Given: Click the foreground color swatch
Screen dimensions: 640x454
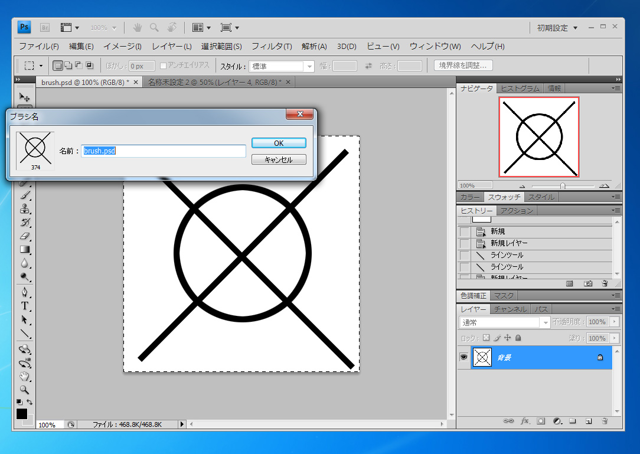Looking at the screenshot, I should pos(21,413).
